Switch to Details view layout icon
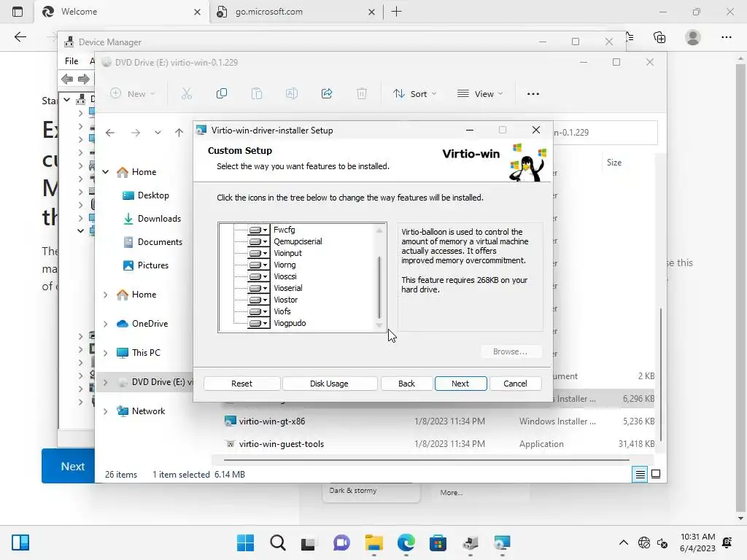This screenshot has width=747, height=560. coord(640,474)
